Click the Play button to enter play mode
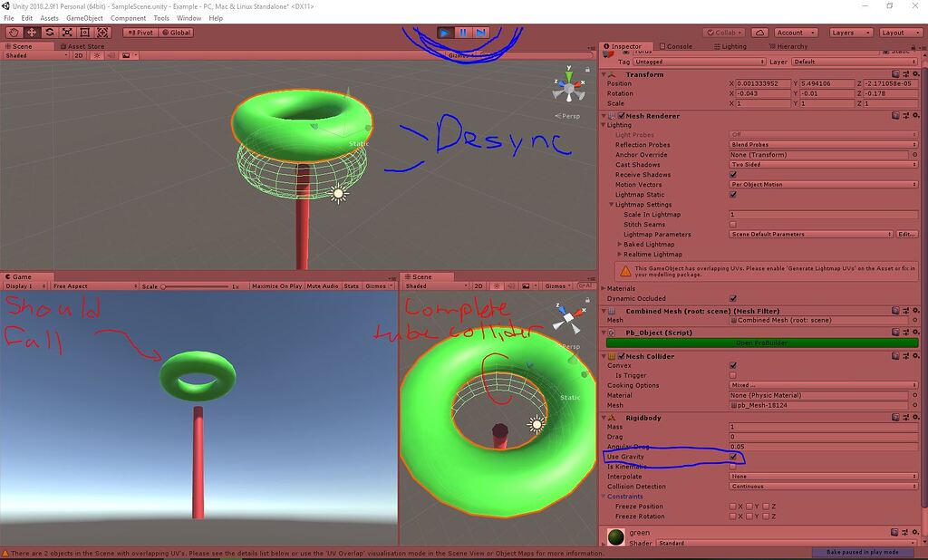 click(443, 32)
